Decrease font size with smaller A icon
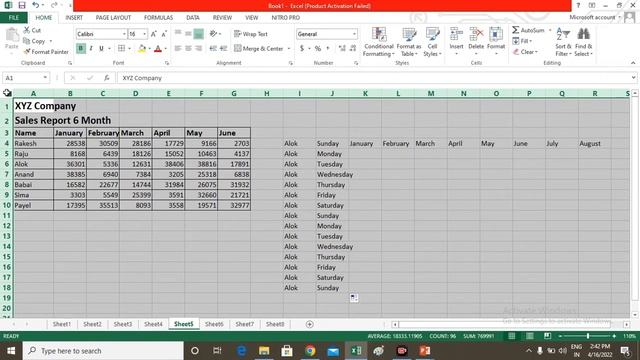This screenshot has width=640, height=360. click(x=164, y=34)
